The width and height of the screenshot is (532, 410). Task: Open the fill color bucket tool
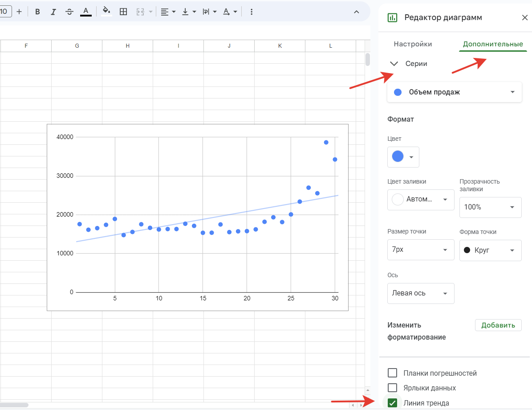106,12
